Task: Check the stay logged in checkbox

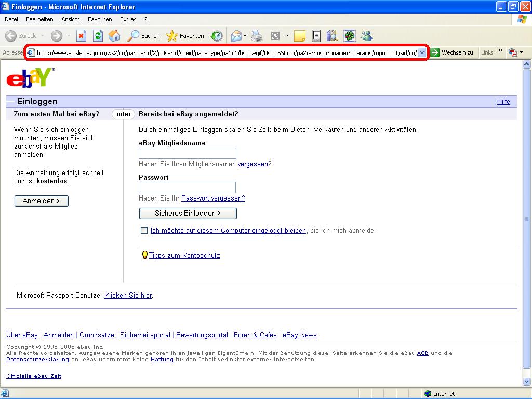Action: (x=144, y=230)
